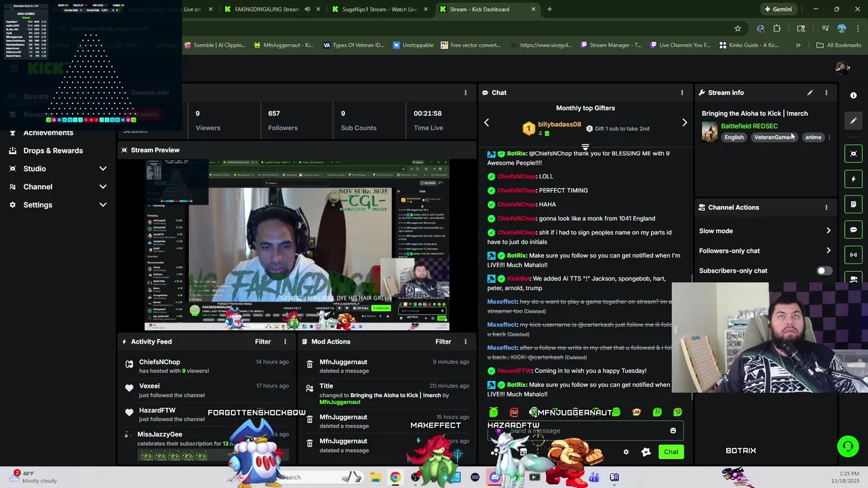Open Gemini button in Chrome
The image size is (868, 488).
778,9
